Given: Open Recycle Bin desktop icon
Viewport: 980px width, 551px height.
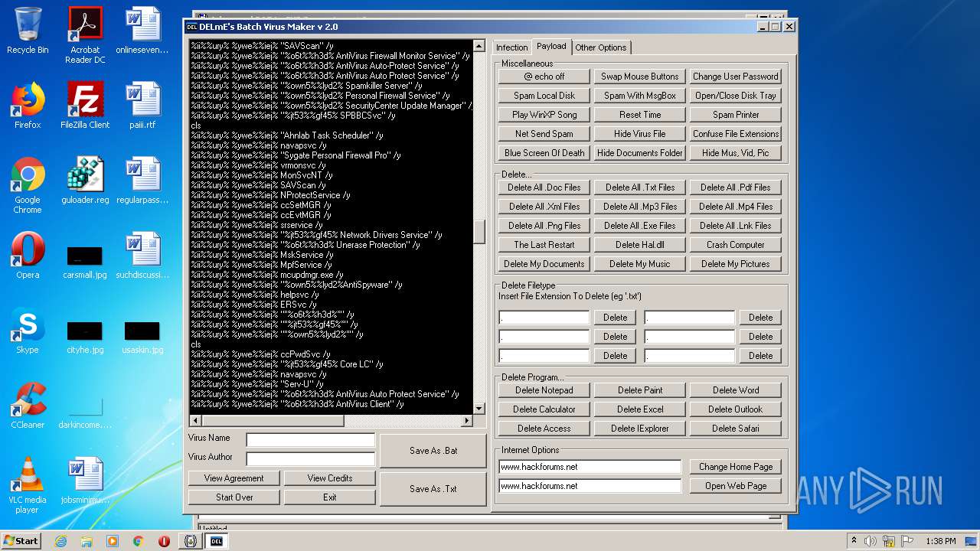Looking at the screenshot, I should click(x=28, y=31).
